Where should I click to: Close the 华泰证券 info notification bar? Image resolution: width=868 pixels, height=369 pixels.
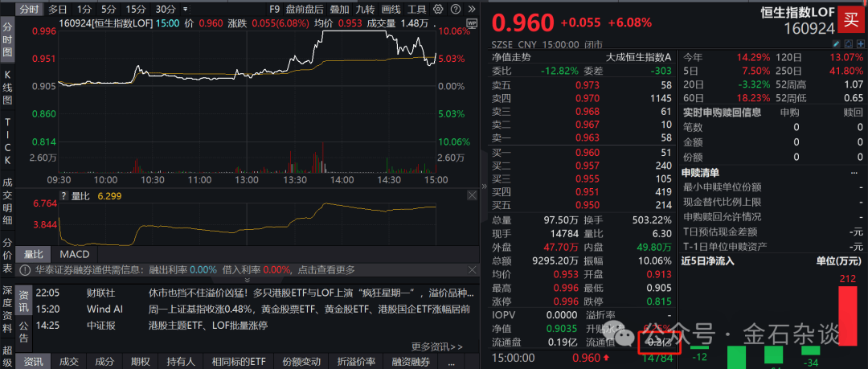pos(472,270)
